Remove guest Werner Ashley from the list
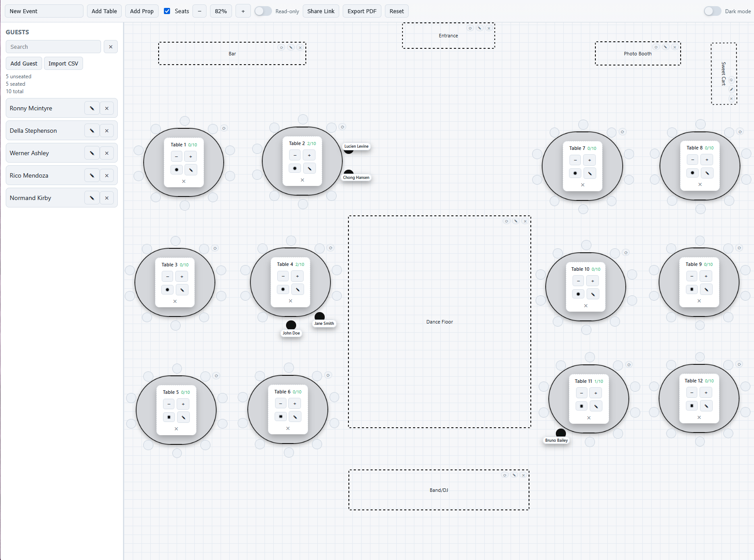This screenshot has width=754, height=560. click(x=107, y=153)
